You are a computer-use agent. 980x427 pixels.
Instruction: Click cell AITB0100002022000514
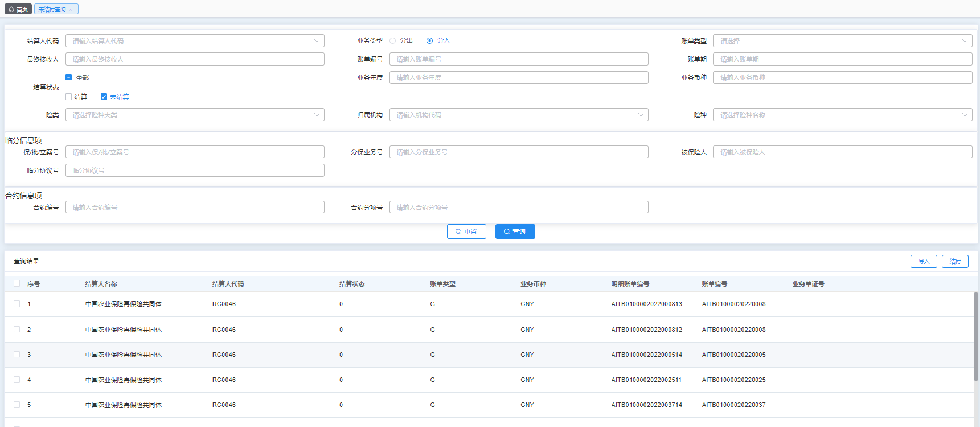pyautogui.click(x=647, y=355)
